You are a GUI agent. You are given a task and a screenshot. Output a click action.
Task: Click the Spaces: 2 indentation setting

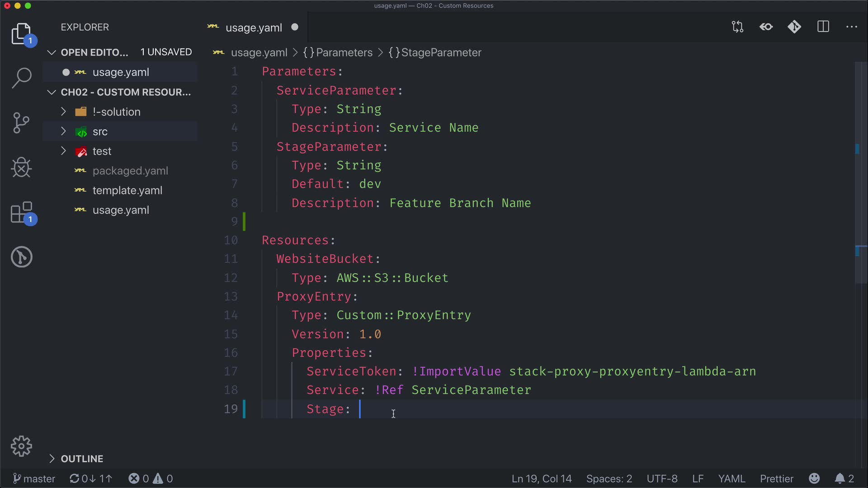(x=609, y=479)
